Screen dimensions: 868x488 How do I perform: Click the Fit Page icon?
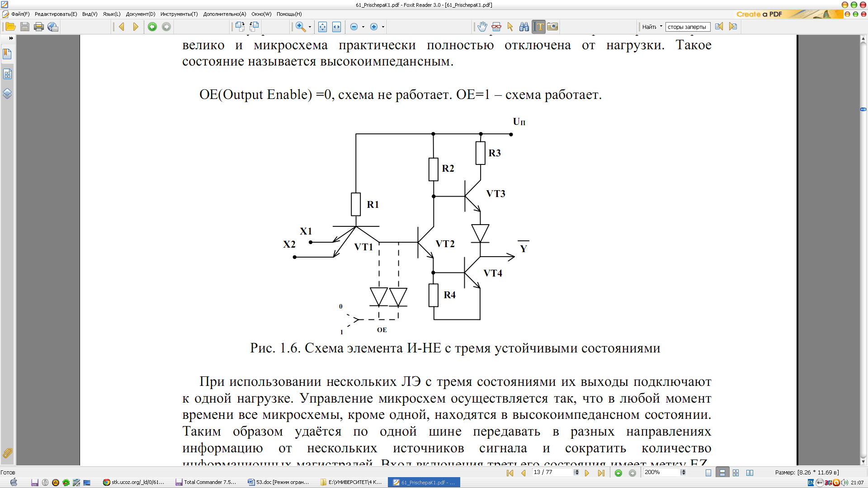[322, 27]
